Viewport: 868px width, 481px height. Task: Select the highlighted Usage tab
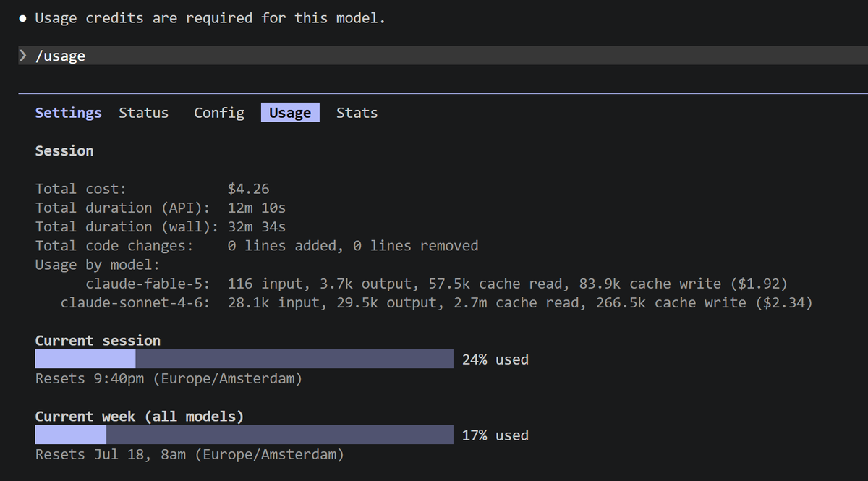point(290,113)
